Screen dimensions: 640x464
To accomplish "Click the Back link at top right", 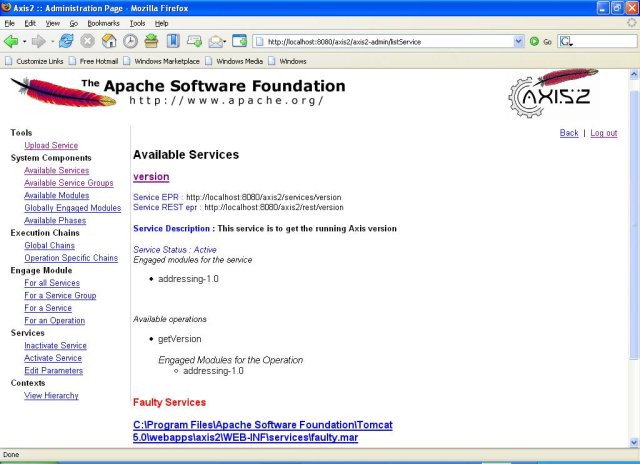I will click(x=569, y=133).
